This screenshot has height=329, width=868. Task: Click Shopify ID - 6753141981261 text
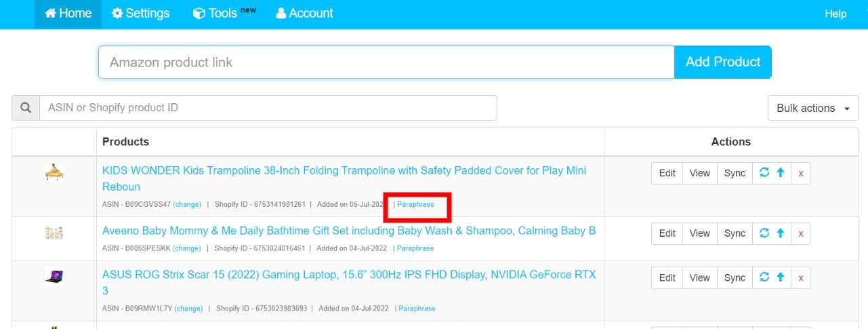point(260,204)
